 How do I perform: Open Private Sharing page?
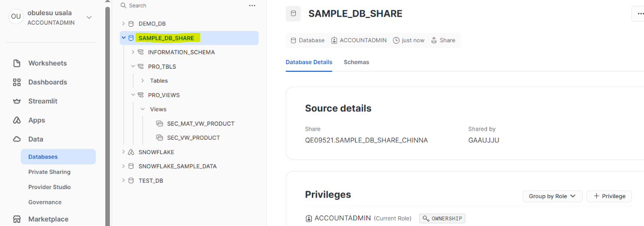(49, 172)
